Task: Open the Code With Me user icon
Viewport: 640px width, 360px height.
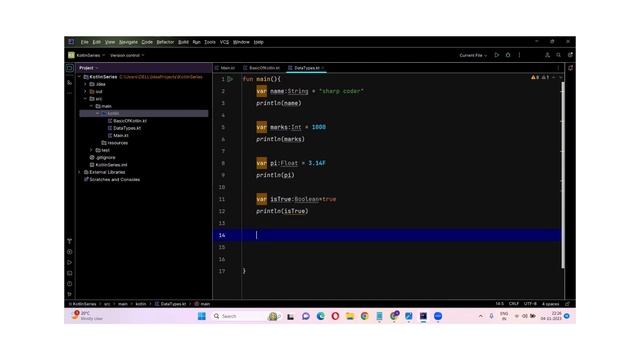Action: click(x=547, y=55)
